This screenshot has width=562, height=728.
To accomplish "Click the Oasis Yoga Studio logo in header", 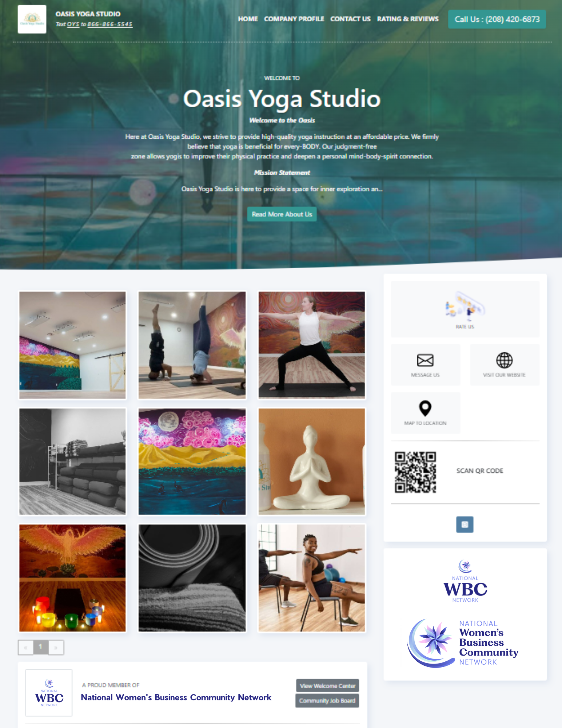I will pos(32,19).
